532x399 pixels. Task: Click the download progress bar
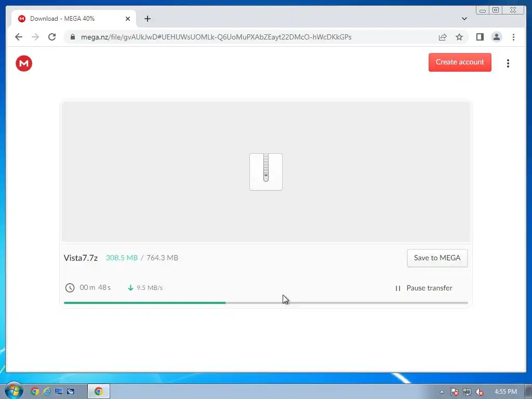click(x=265, y=303)
